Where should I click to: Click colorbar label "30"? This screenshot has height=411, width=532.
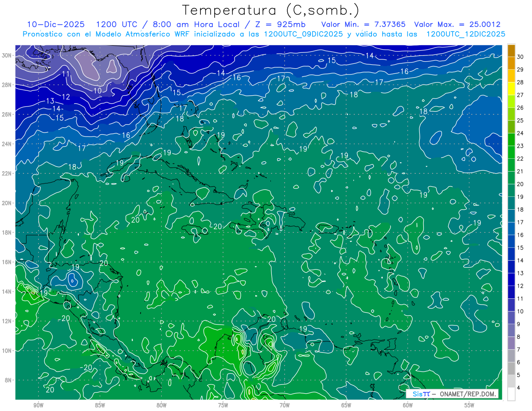pyautogui.click(x=520, y=57)
